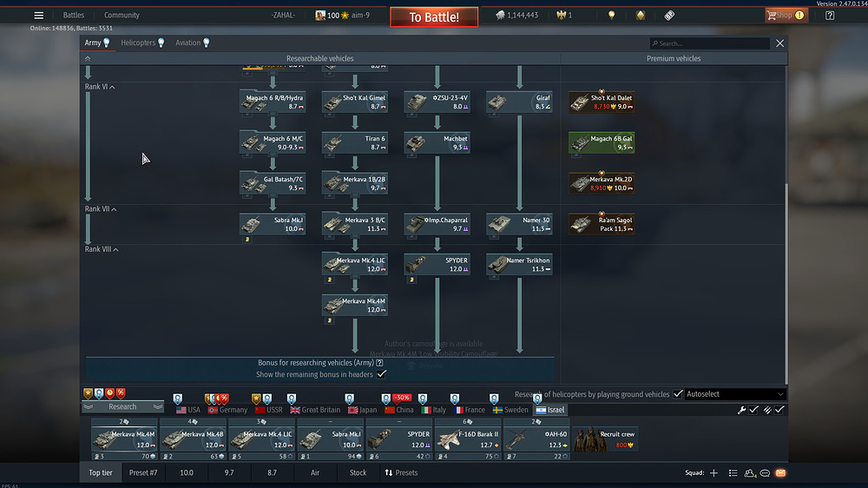Collapse Rank VII section
Screen dimensions: 868x488
click(101, 208)
